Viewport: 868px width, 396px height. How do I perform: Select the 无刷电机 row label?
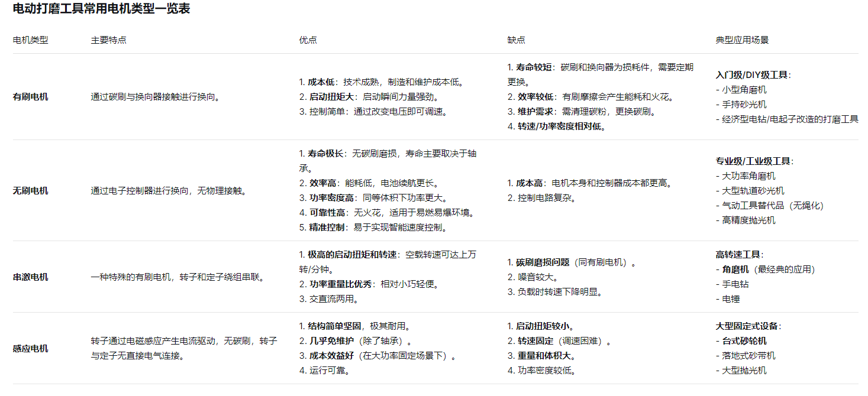pyautogui.click(x=30, y=191)
